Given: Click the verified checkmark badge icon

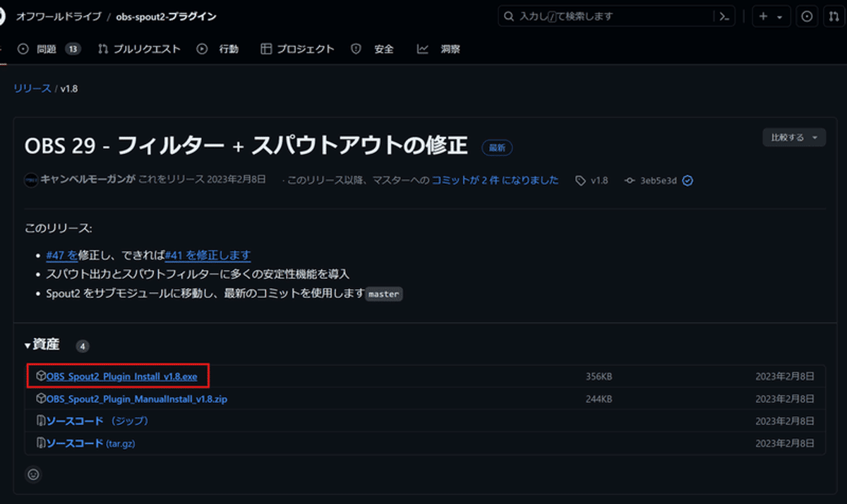Looking at the screenshot, I should click(x=687, y=181).
